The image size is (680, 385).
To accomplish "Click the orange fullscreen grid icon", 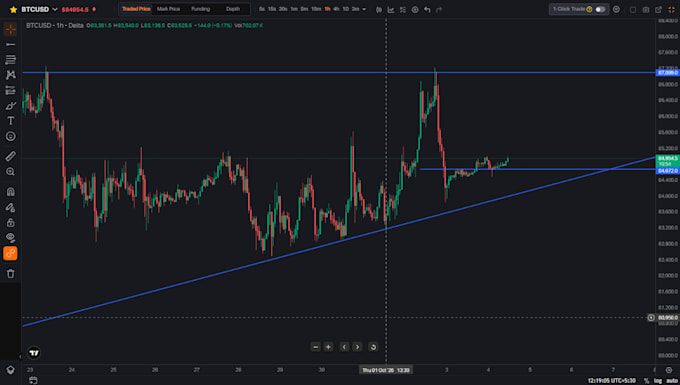I will (x=671, y=10).
